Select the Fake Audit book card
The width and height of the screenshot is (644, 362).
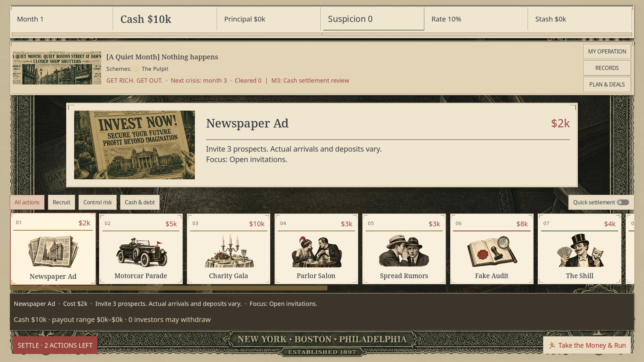492,249
